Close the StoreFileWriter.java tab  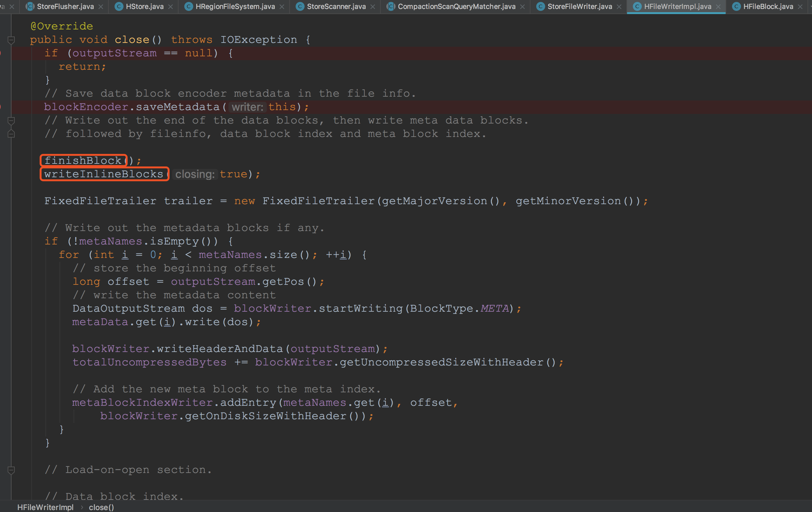pos(619,7)
